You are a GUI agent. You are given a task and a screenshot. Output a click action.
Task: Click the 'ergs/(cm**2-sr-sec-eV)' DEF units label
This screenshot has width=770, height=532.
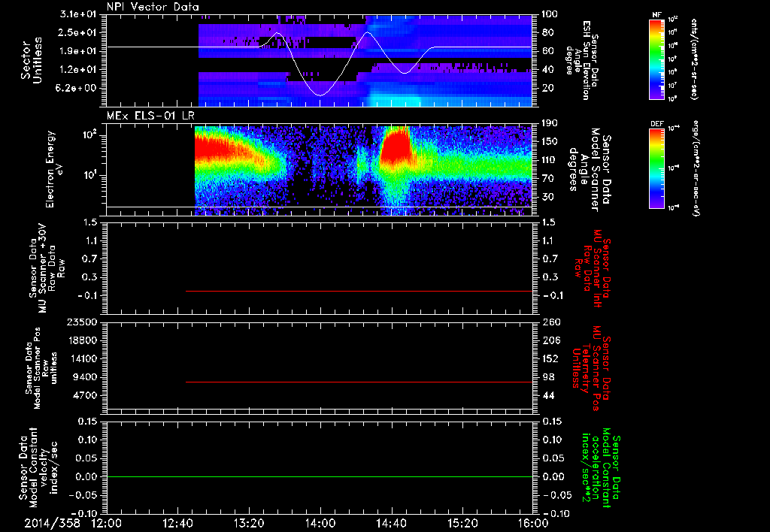pos(696,168)
